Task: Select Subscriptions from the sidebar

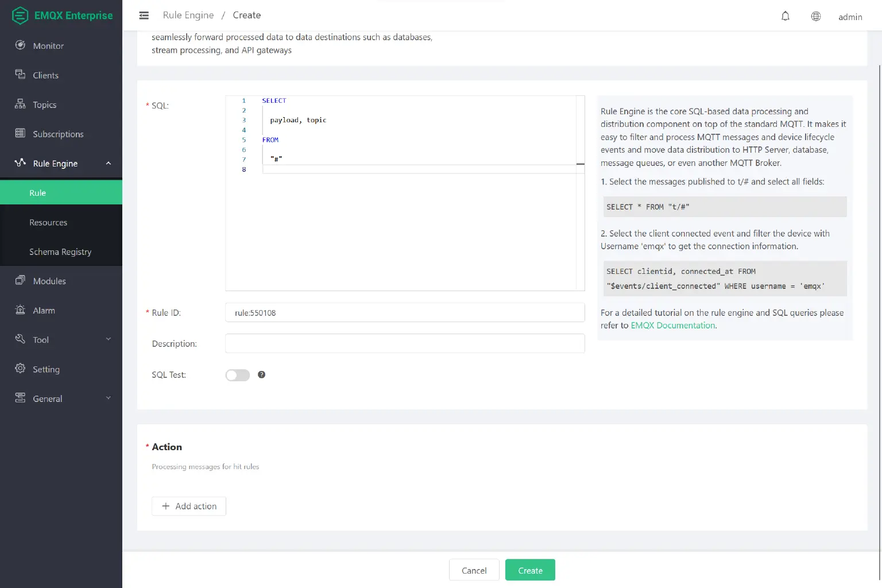Action: (58, 134)
